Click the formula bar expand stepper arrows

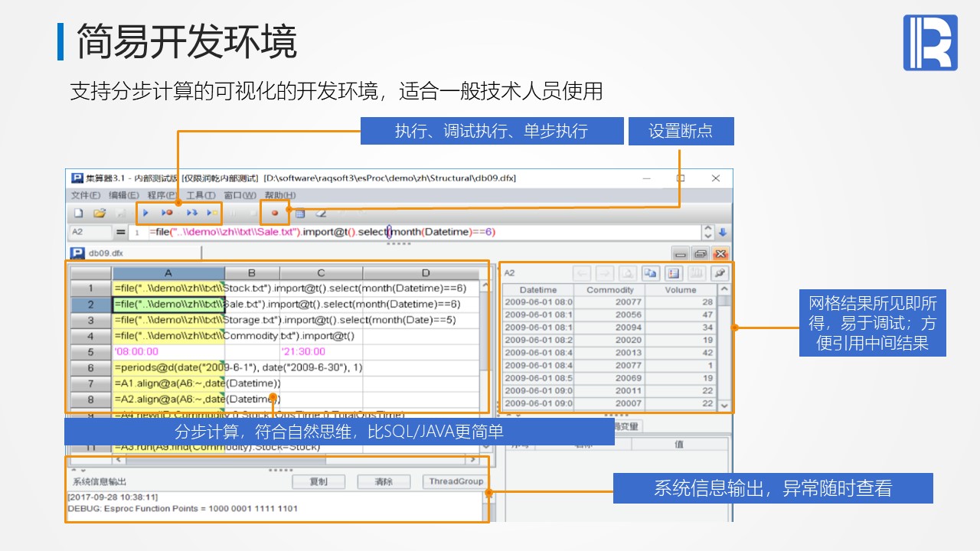point(707,232)
